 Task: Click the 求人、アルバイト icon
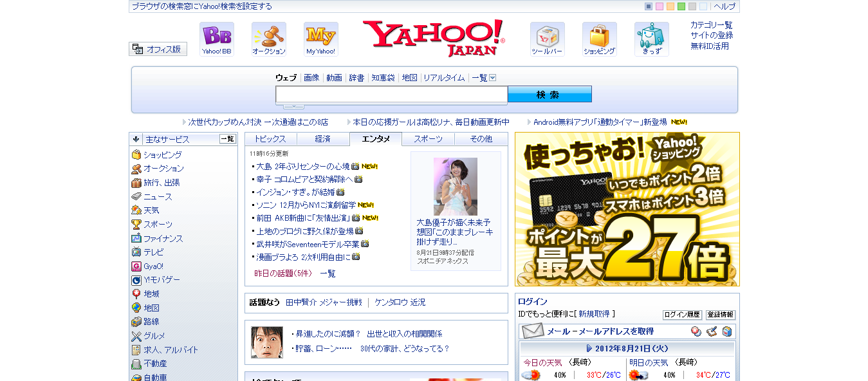[x=136, y=350]
